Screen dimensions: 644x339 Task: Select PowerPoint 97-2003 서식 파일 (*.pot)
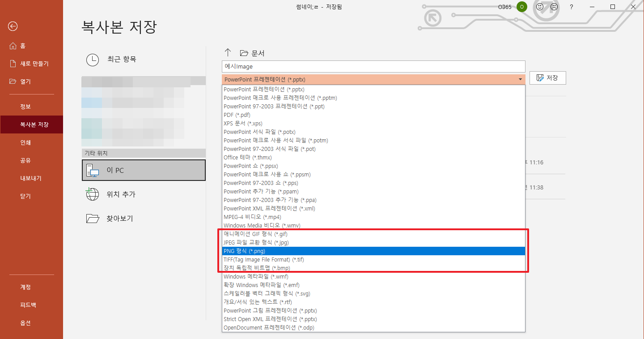[x=373, y=149]
